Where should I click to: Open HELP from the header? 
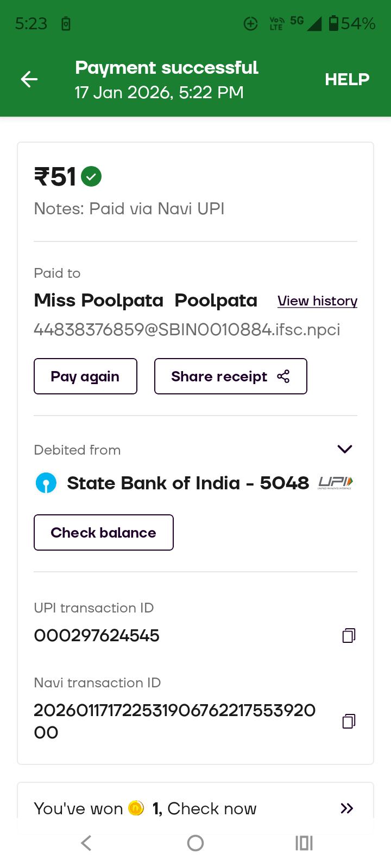coord(347,80)
